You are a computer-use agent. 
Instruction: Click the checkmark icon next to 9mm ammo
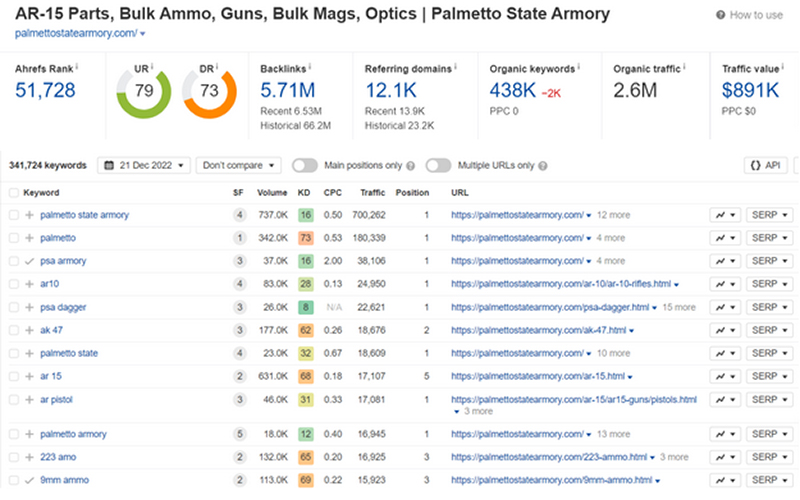(30, 481)
